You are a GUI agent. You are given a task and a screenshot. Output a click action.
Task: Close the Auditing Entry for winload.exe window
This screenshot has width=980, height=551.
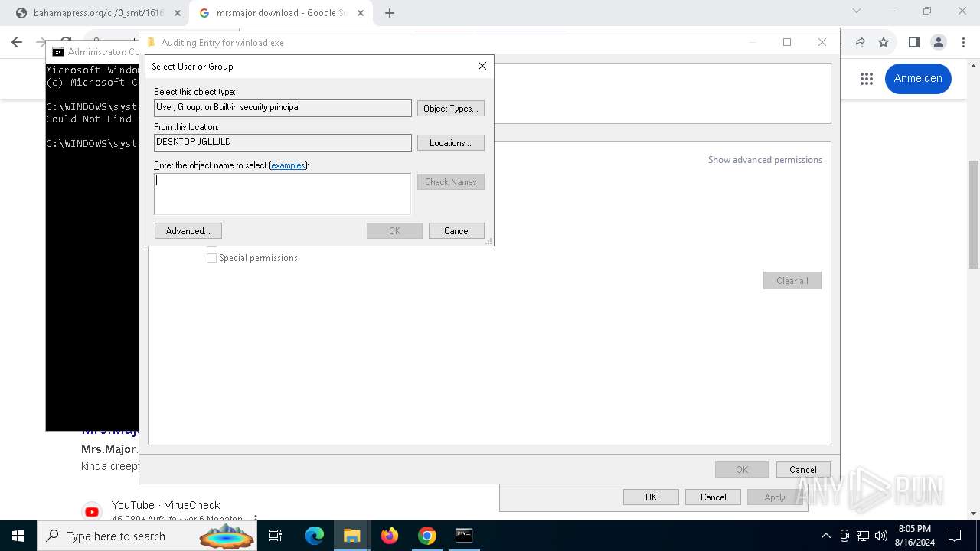coord(822,43)
